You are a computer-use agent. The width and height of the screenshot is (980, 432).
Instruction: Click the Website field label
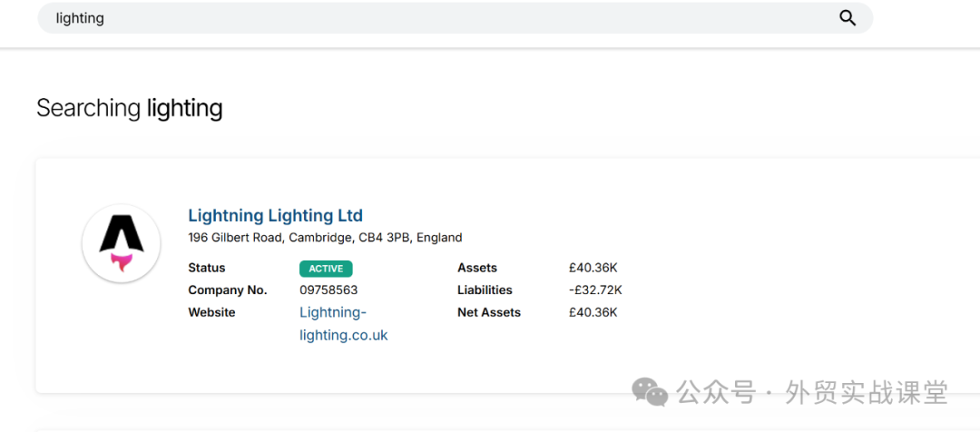(211, 312)
